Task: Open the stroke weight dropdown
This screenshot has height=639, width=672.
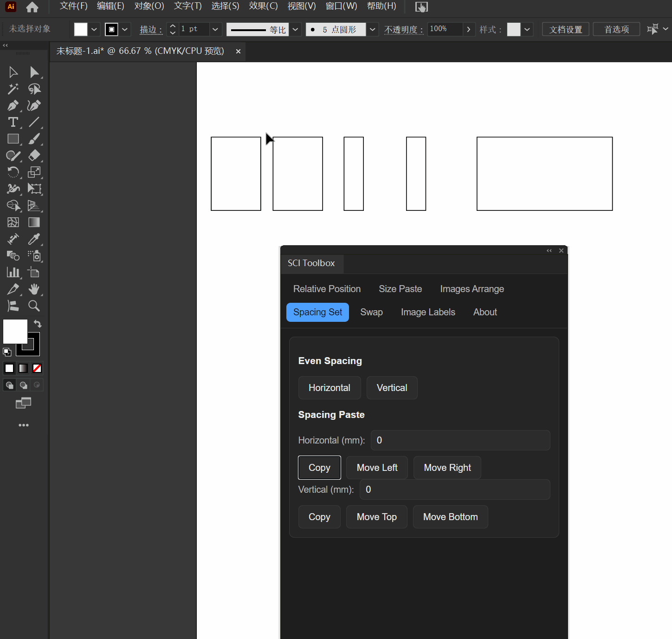Action: 215,29
